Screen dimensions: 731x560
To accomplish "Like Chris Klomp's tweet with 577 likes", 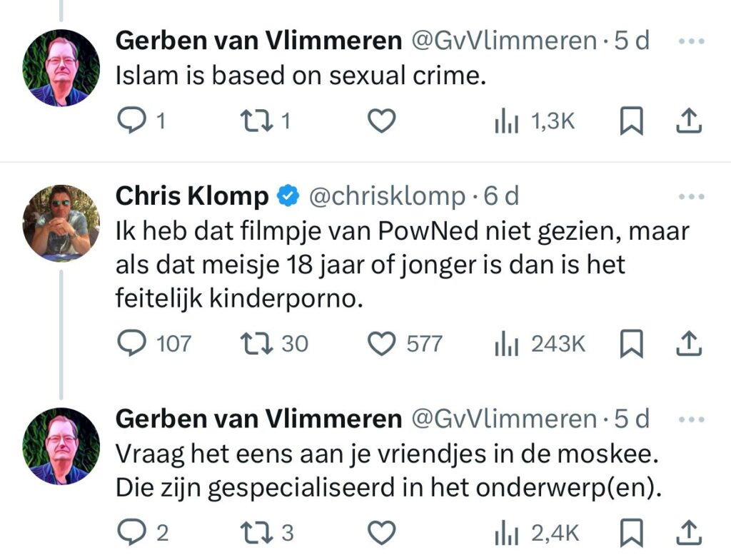I will pos(382,344).
